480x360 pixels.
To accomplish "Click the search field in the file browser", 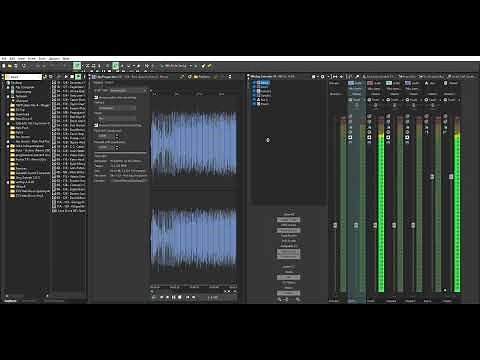I will [23, 77].
